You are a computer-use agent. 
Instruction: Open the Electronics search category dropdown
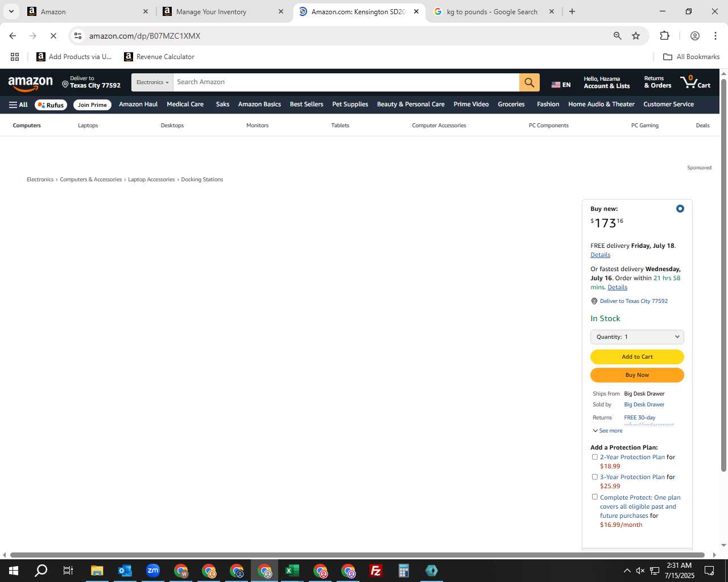click(x=152, y=82)
